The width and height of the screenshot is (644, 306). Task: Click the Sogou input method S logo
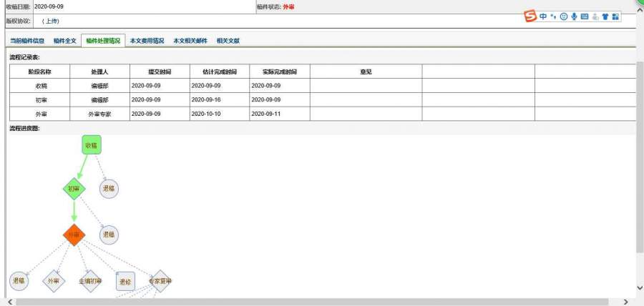pos(530,16)
